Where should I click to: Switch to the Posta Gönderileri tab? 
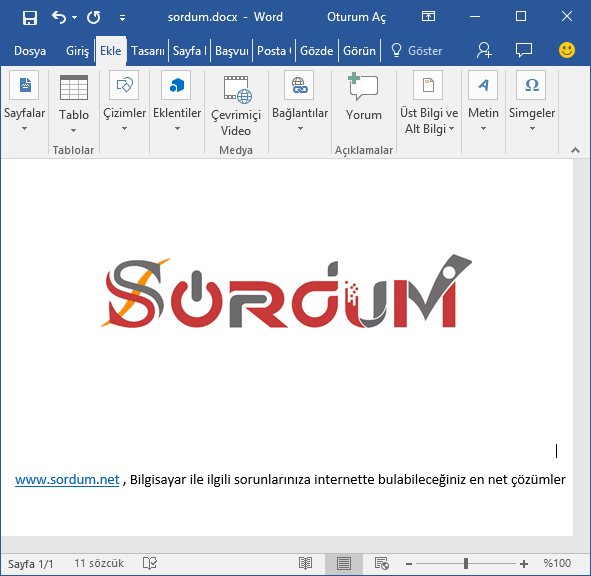pos(274,51)
